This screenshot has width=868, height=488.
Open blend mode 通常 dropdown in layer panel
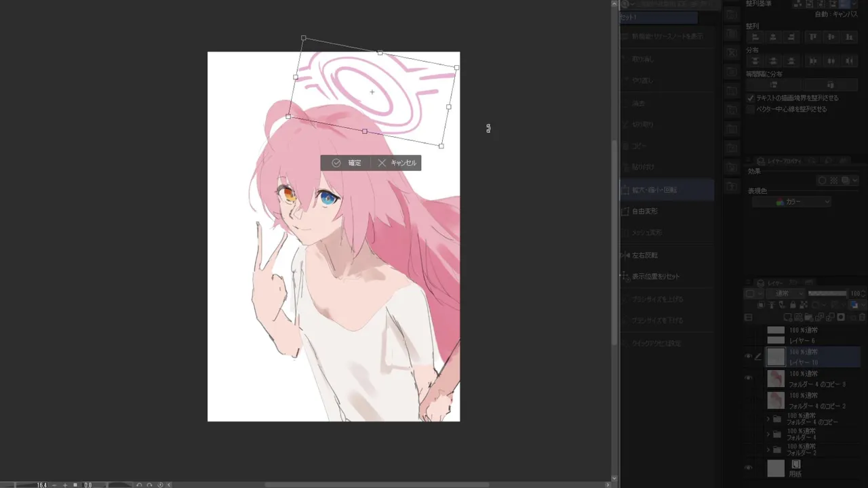tap(785, 293)
